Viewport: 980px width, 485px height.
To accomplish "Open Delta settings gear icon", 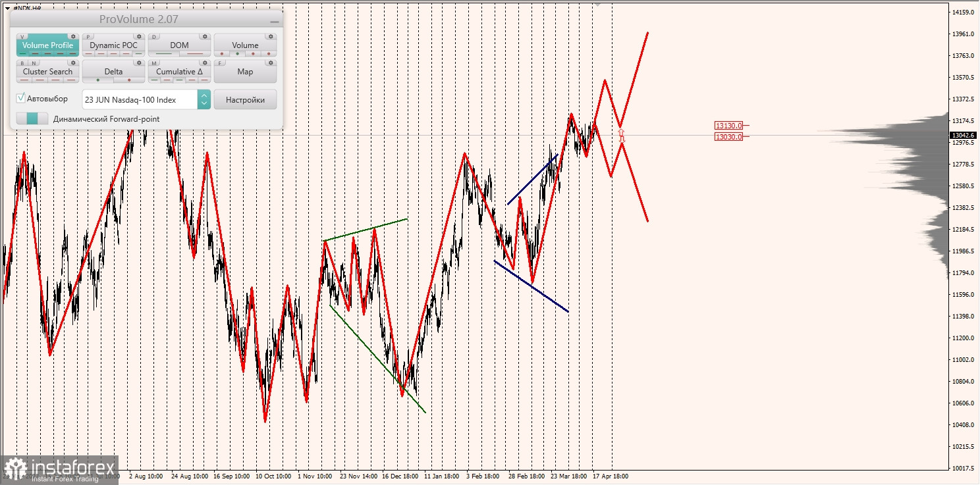I will tap(139, 63).
